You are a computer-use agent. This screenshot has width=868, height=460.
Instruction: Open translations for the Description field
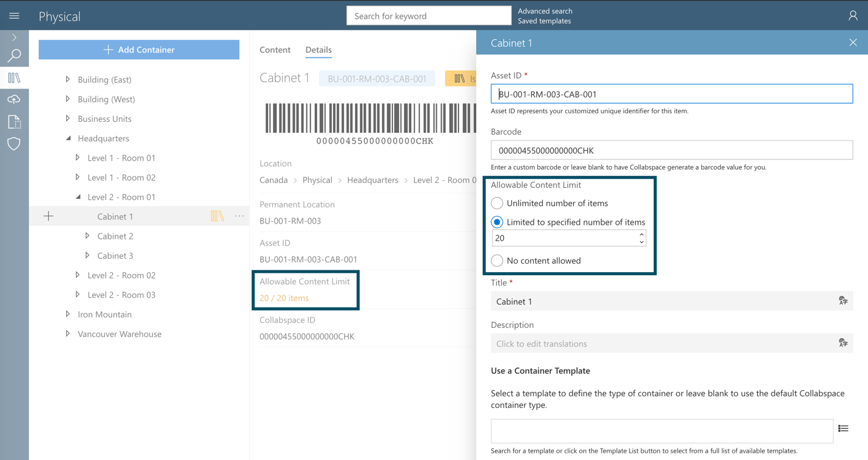843,342
